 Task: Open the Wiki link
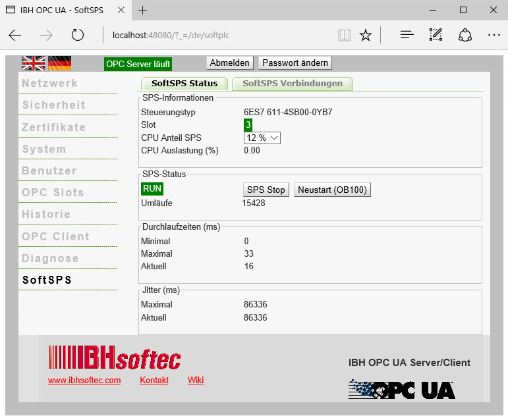pos(196,381)
